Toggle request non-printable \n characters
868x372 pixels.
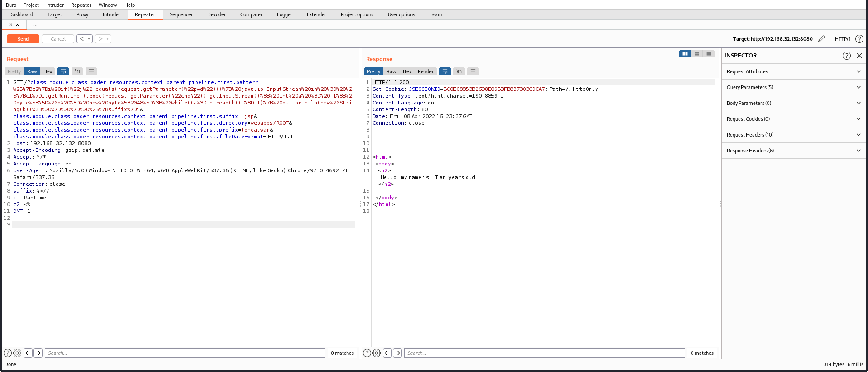point(77,71)
